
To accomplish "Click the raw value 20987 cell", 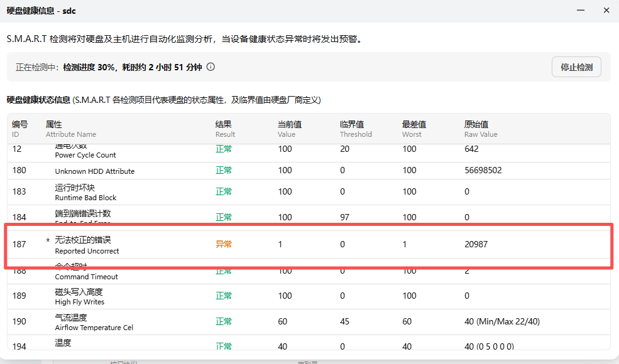I will pyautogui.click(x=476, y=244).
